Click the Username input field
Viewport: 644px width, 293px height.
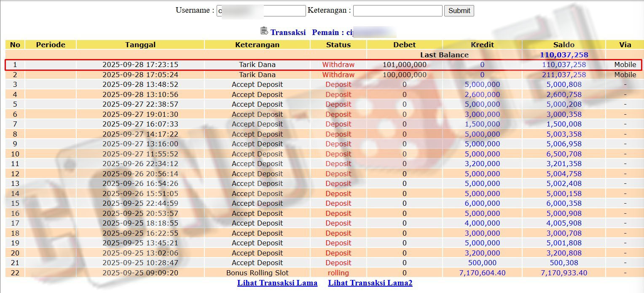tap(261, 11)
